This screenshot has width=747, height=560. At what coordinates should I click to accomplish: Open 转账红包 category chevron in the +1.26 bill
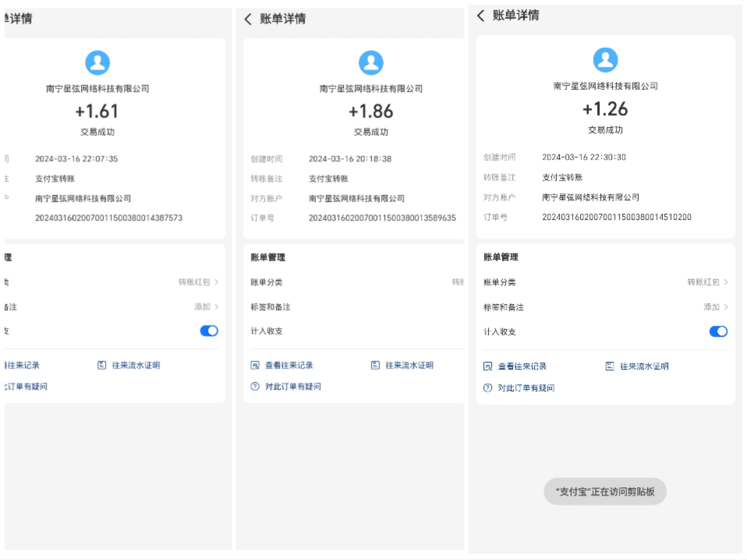pyautogui.click(x=726, y=282)
